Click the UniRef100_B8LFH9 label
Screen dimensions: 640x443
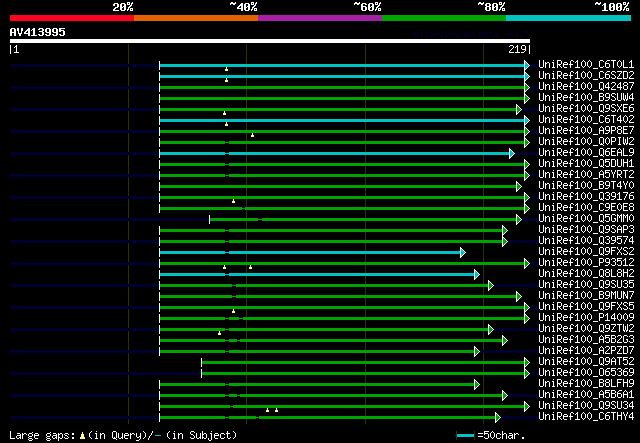[x=586, y=384]
